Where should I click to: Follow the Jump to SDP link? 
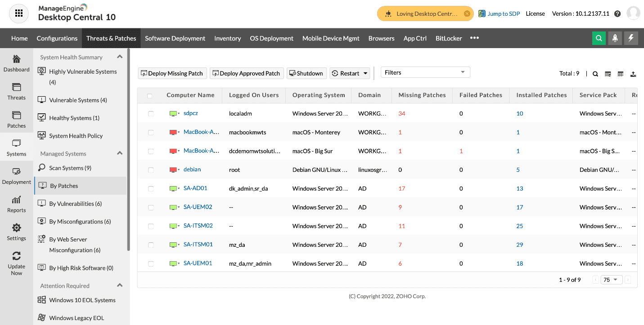[x=499, y=13]
